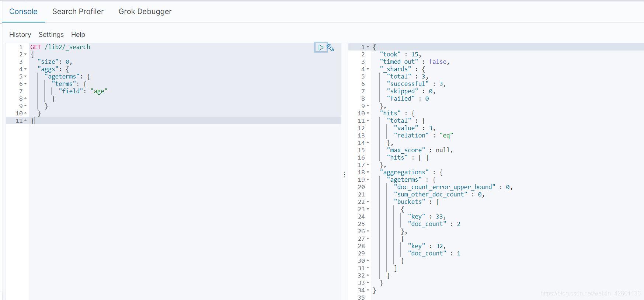Open the Help link
644x300 pixels.
tap(78, 35)
